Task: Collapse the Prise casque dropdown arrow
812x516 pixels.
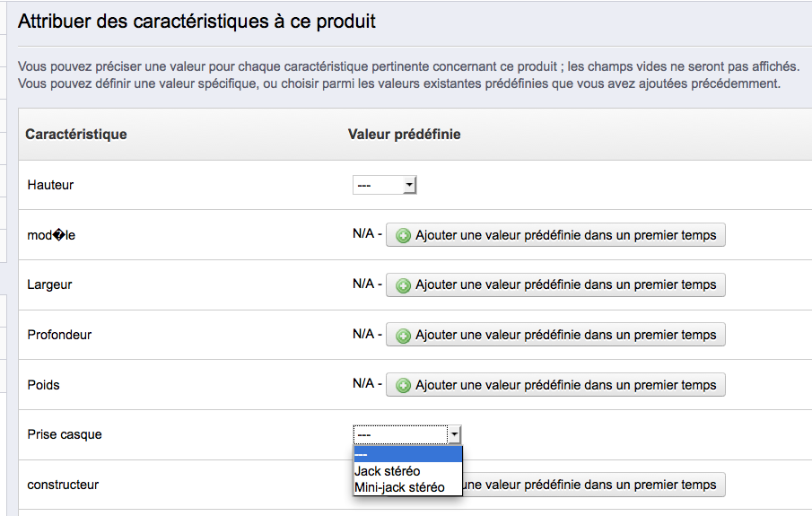Action: [x=455, y=435]
